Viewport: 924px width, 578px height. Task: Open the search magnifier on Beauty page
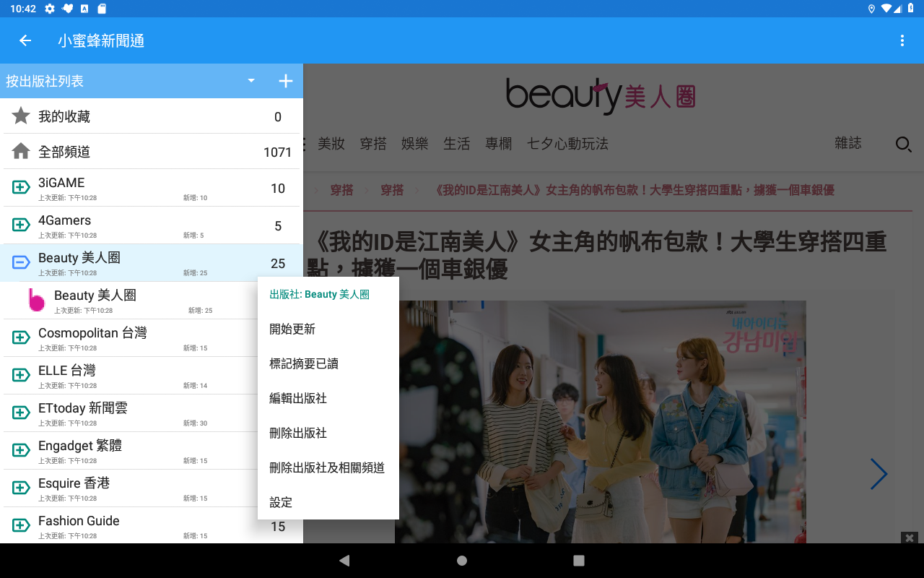(903, 144)
